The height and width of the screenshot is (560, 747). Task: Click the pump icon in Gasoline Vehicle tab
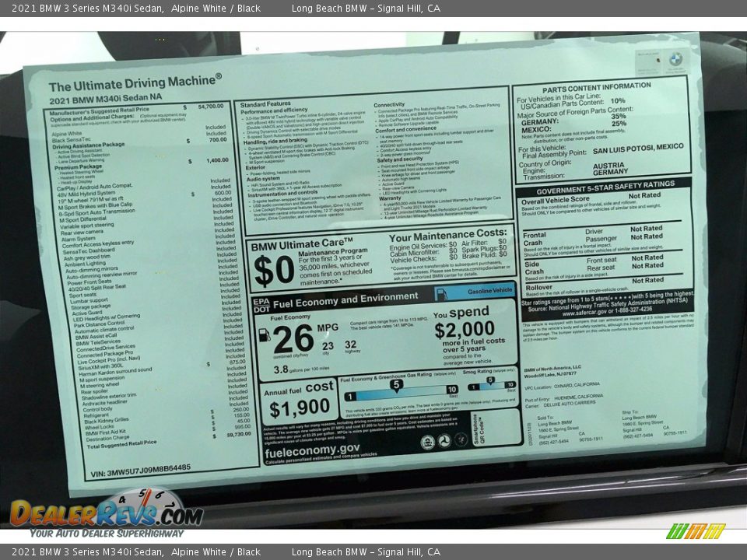[442, 294]
